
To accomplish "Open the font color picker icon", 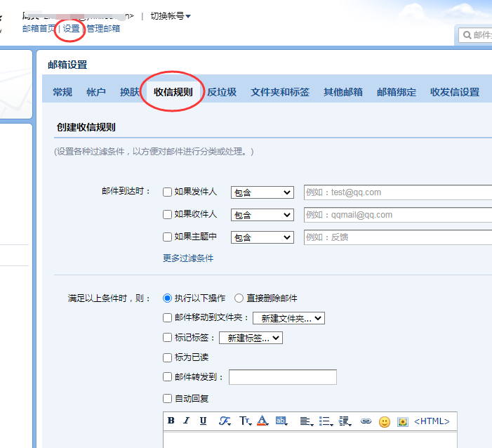I will click(x=262, y=421).
